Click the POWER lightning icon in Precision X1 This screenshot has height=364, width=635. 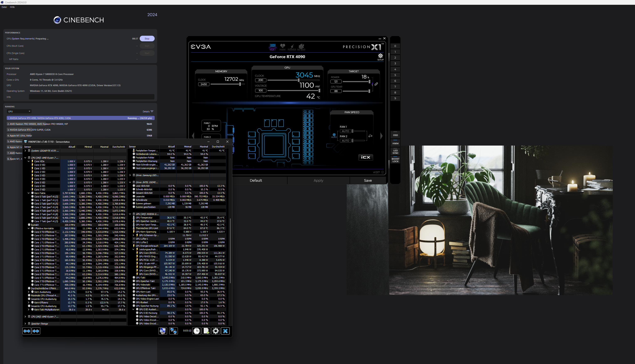[x=292, y=47]
